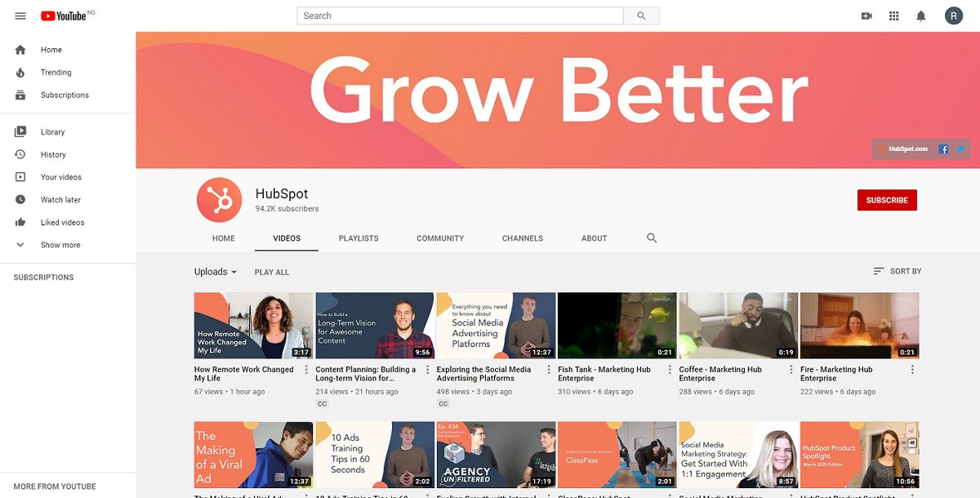The image size is (980, 498).
Task: Open options for Fire - Marketing Hub video
Action: click(912, 370)
